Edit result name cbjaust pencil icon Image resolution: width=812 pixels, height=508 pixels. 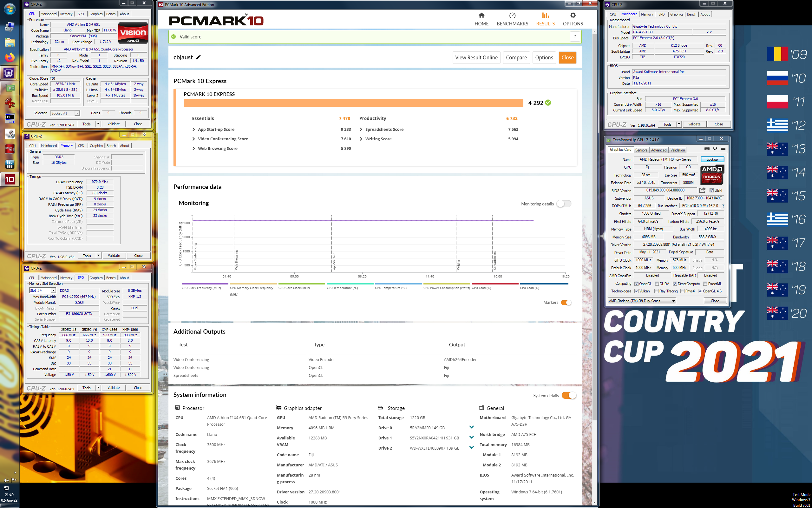click(198, 57)
